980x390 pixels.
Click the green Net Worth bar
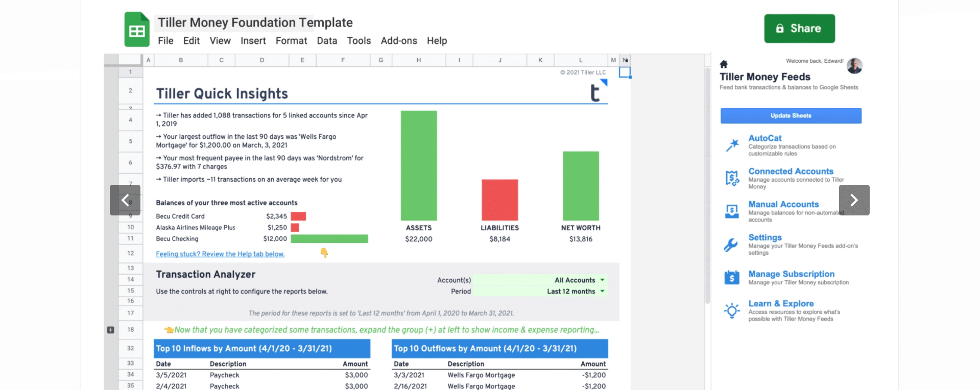pyautogui.click(x=581, y=186)
